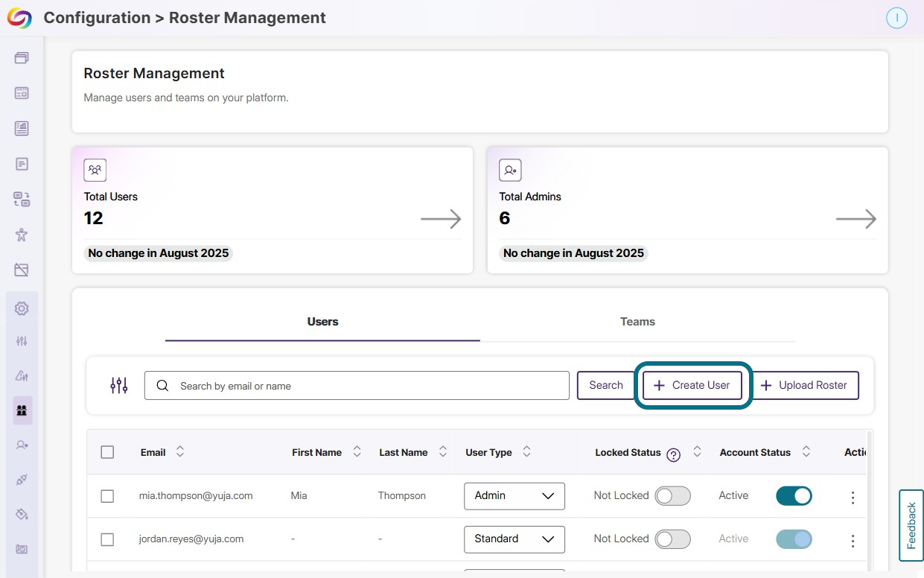
Task: Switch to the Users tab
Action: coord(322,322)
